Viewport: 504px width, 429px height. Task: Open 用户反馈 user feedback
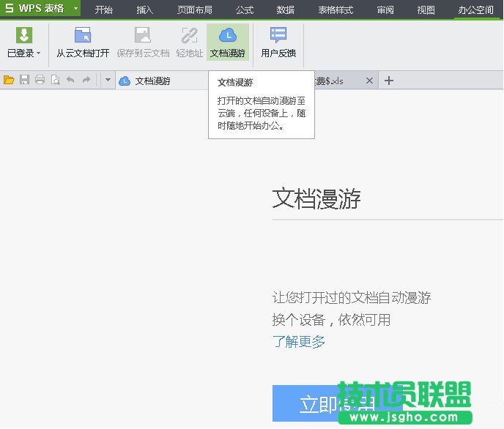click(278, 42)
